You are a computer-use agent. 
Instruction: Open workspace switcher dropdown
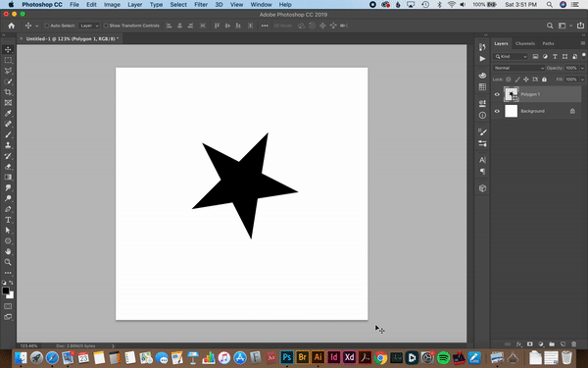tap(564, 26)
